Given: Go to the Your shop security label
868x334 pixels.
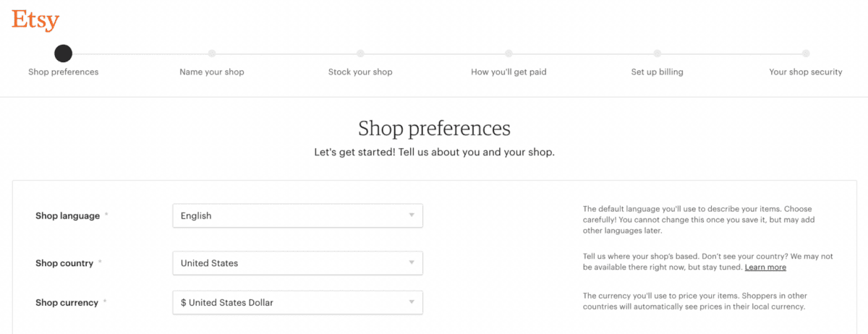Looking at the screenshot, I should coord(806,72).
